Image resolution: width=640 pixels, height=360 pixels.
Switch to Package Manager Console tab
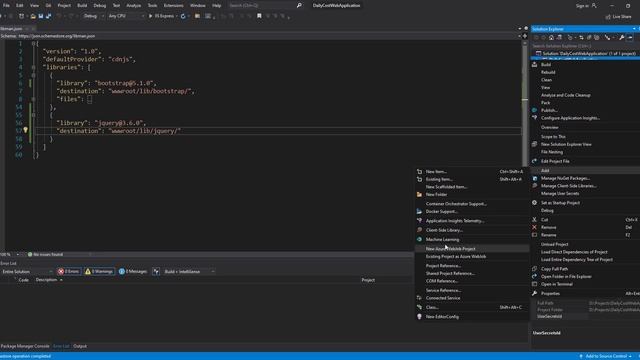coord(25,346)
